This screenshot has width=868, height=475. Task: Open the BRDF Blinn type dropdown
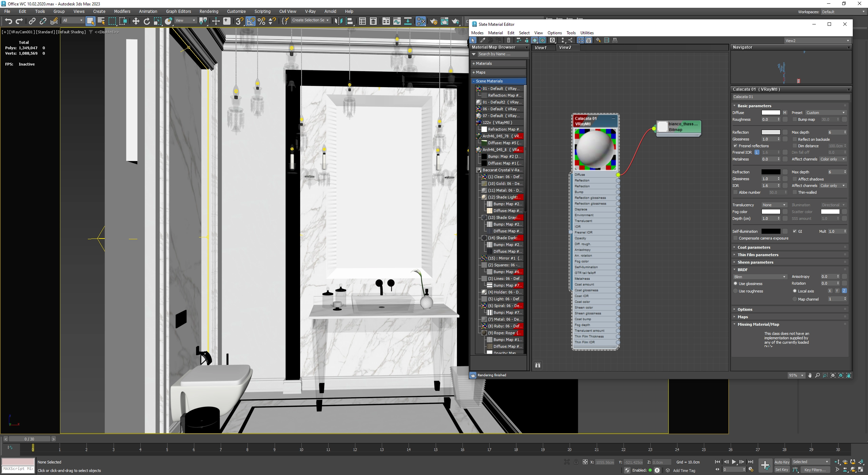[759, 277]
